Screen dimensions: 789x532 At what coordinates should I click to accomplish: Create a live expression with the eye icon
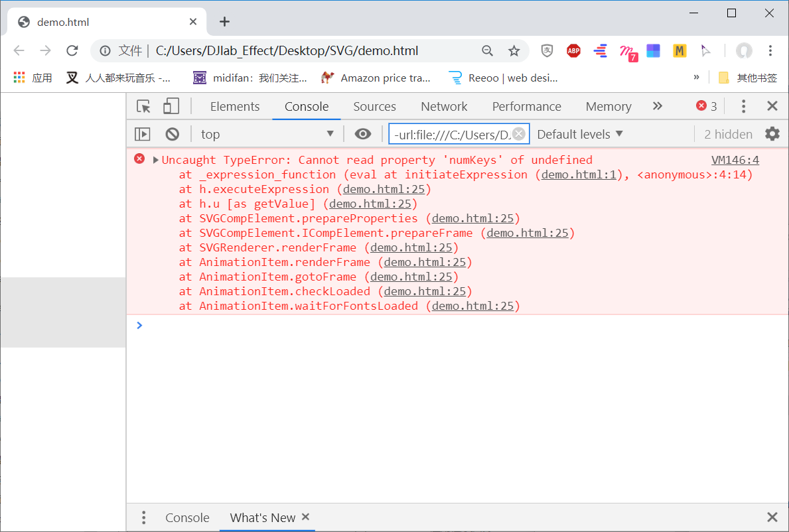(362, 134)
